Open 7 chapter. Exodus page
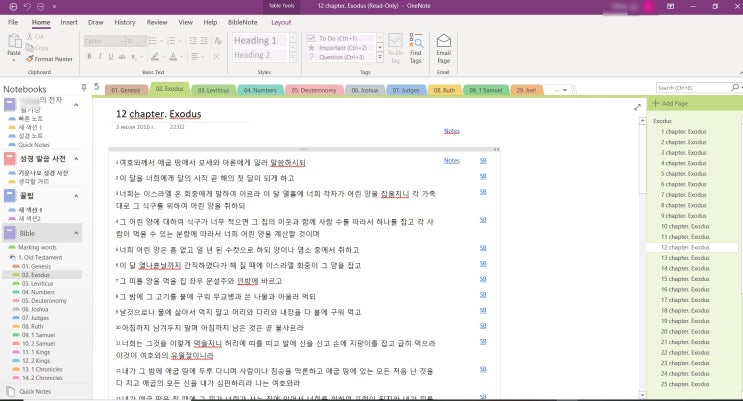Screen dimensions: 743x401 (x=682, y=193)
